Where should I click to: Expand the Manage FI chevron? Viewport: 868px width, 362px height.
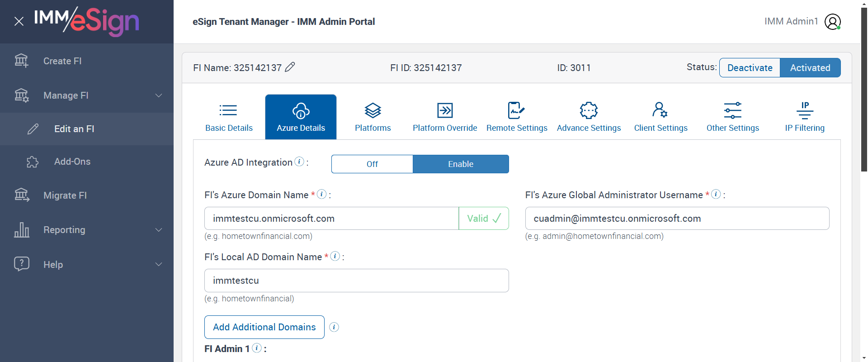(x=159, y=95)
